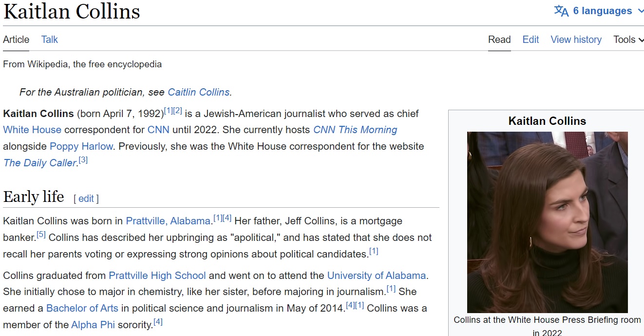Click the translate languages icon

(561, 11)
